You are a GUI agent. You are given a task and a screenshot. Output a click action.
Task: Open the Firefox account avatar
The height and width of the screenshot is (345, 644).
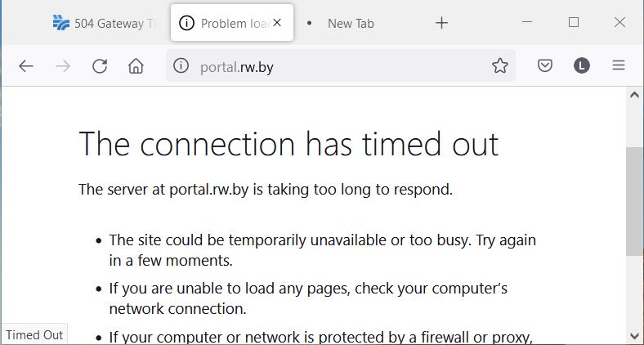(x=581, y=66)
